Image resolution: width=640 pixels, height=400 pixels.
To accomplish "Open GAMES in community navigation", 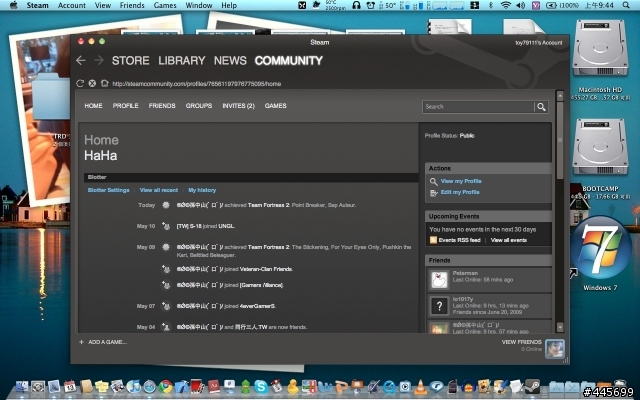I will click(276, 106).
